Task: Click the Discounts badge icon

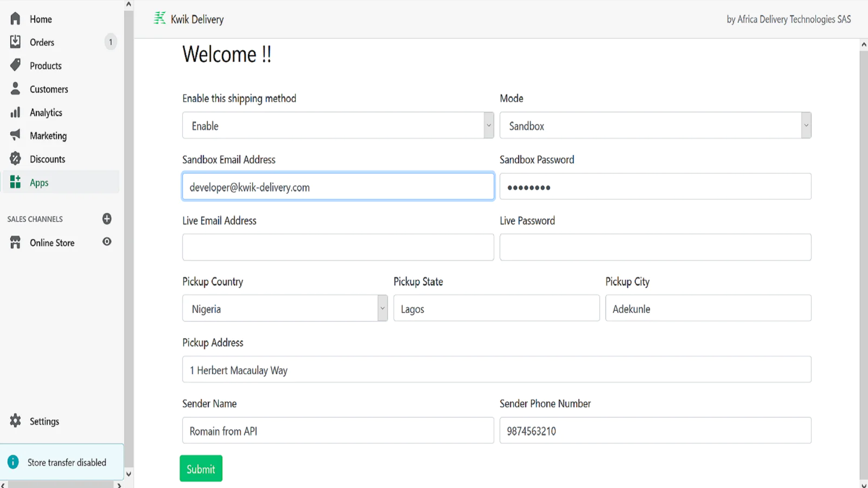Action: (x=15, y=159)
